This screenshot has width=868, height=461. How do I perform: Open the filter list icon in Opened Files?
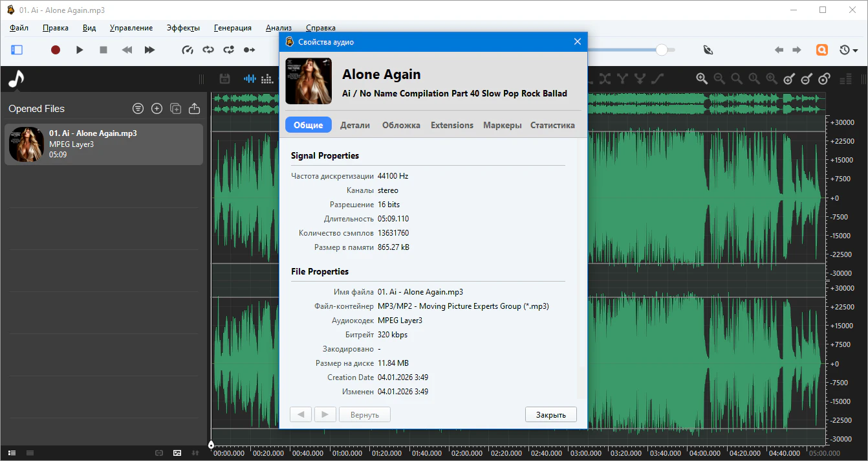click(x=138, y=109)
